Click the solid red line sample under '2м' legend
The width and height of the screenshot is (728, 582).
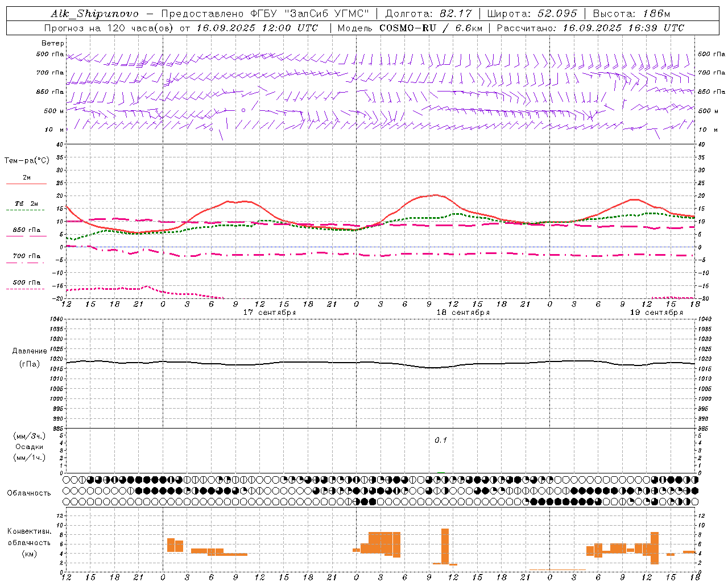tap(27, 184)
